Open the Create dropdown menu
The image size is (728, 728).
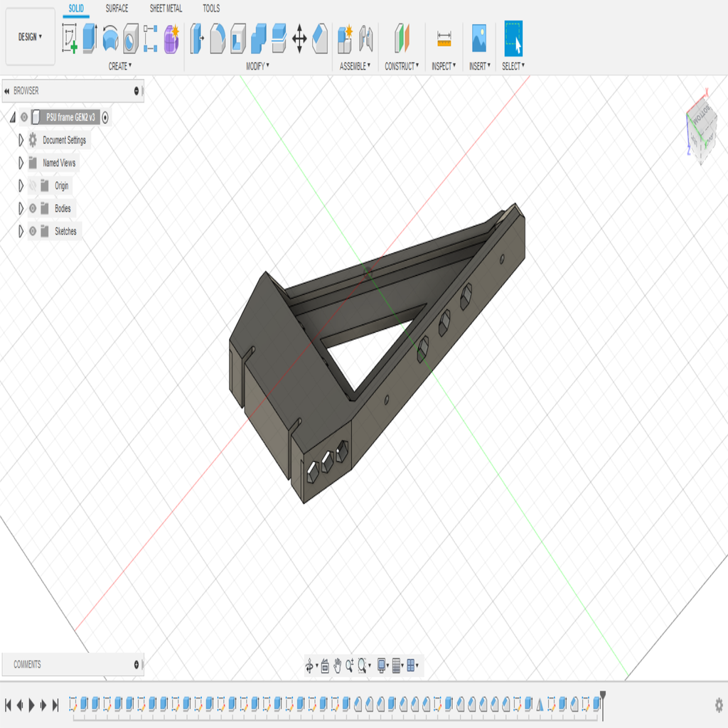click(118, 65)
